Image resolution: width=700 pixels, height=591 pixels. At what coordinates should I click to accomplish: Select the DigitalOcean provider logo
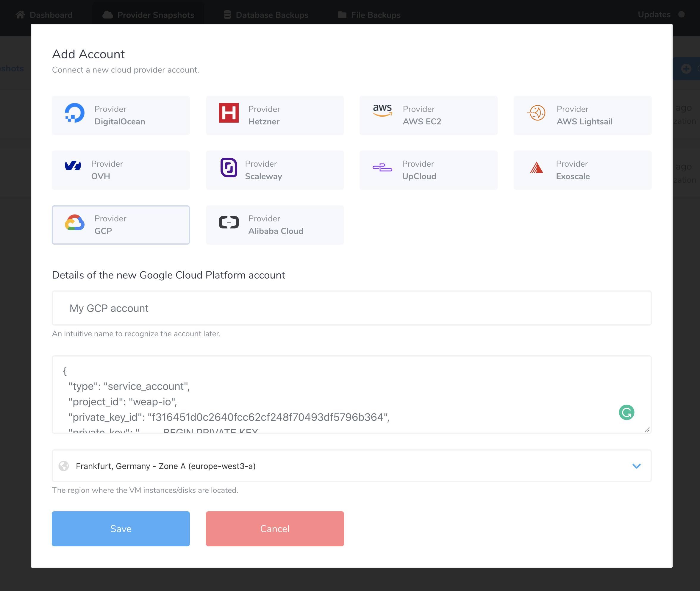pos(74,113)
